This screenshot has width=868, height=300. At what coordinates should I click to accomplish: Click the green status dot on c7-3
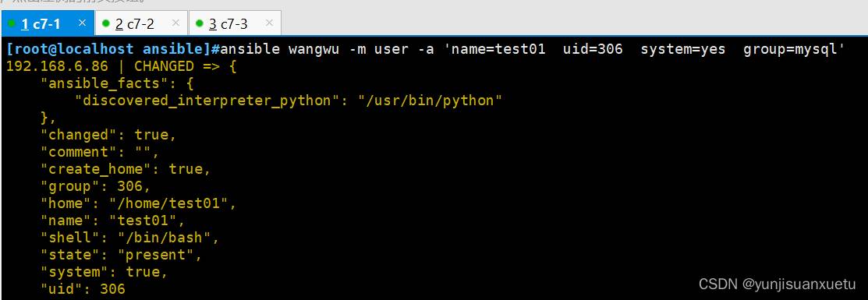tap(200, 24)
